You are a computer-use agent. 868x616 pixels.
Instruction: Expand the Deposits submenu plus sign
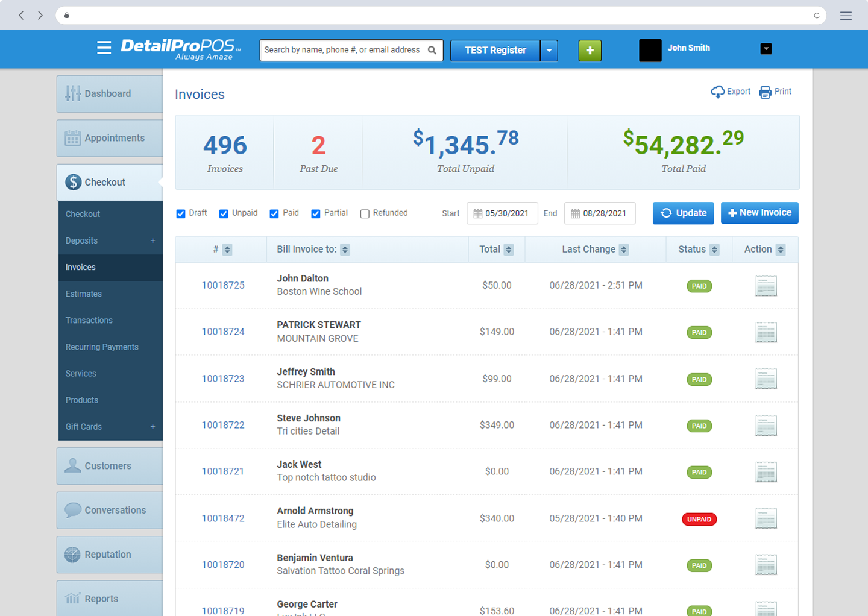tap(153, 240)
